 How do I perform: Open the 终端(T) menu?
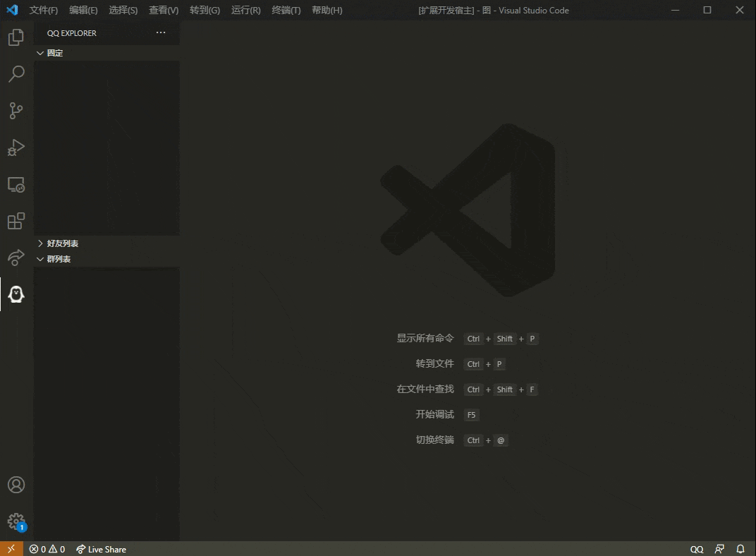click(286, 10)
